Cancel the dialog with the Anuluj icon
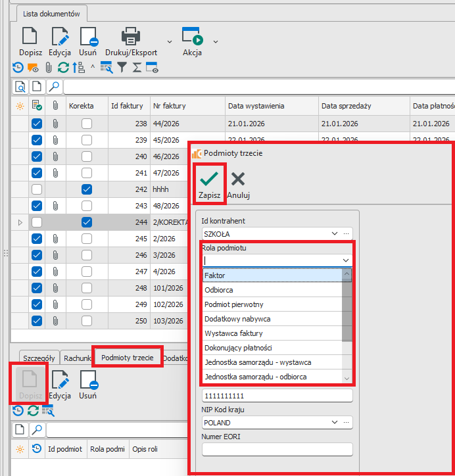Image resolution: width=455 pixels, height=476 pixels. (238, 179)
